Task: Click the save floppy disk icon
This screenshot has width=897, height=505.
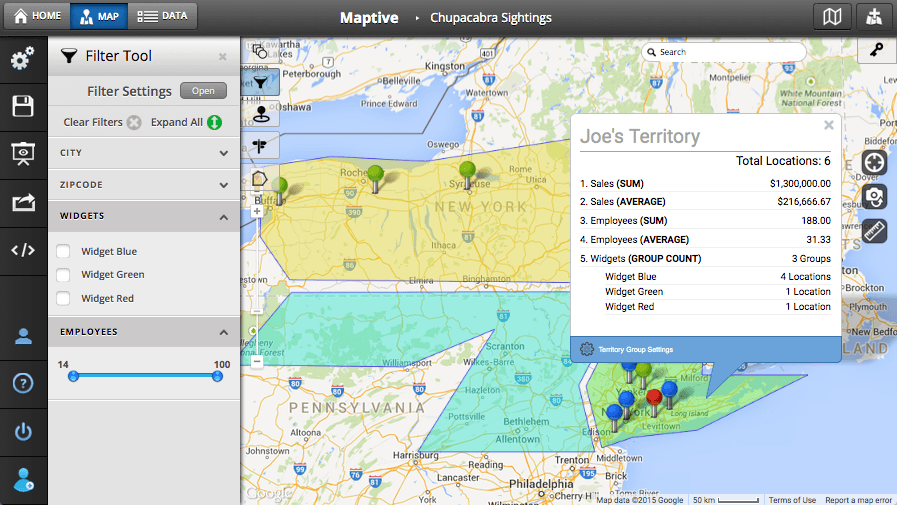Action: tap(23, 106)
